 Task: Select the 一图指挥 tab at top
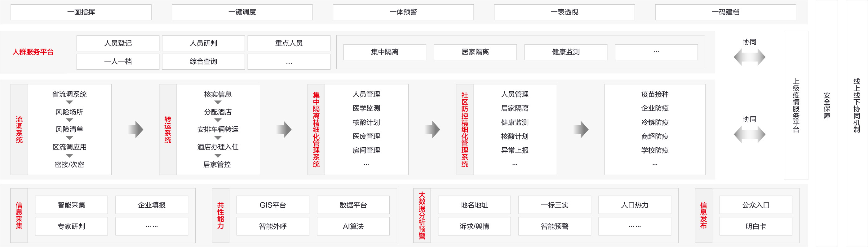pos(81,12)
